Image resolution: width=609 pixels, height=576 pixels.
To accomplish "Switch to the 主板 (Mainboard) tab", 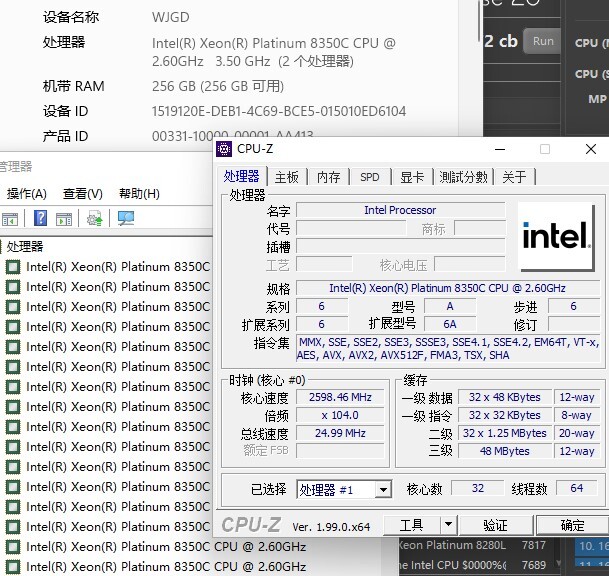I will pos(287,177).
